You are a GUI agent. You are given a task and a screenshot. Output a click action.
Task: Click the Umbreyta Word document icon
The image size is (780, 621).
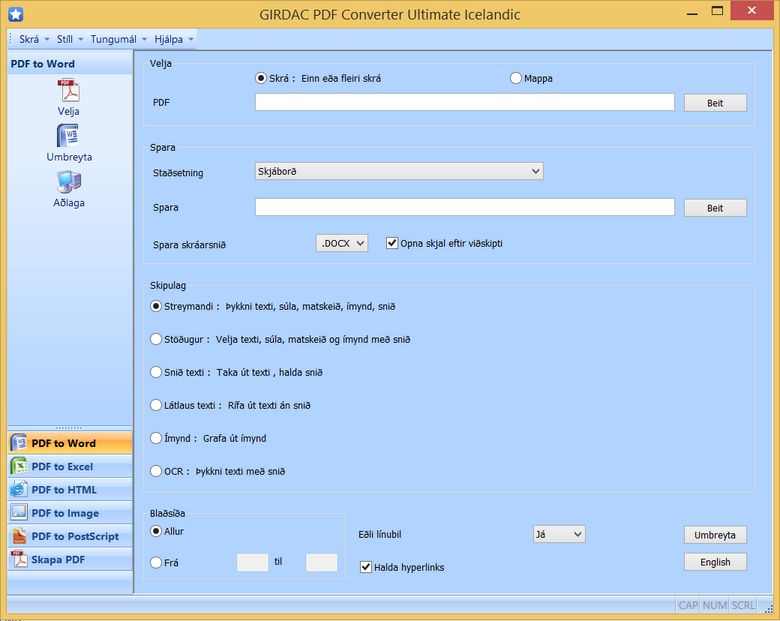click(x=68, y=135)
